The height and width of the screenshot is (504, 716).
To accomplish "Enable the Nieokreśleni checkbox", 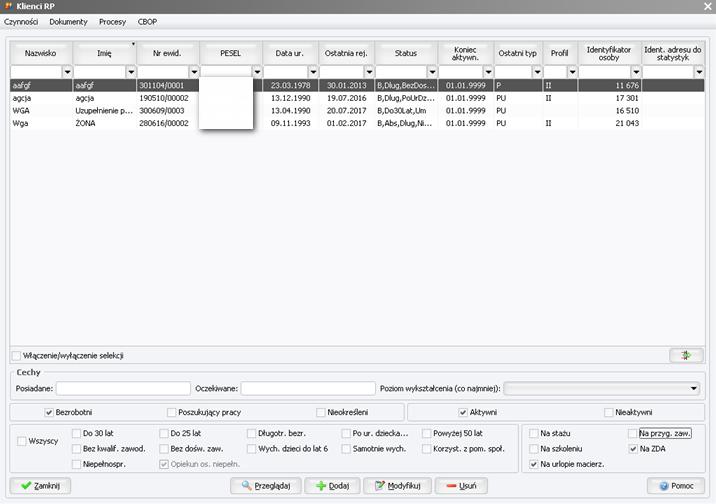I will coord(321,412).
